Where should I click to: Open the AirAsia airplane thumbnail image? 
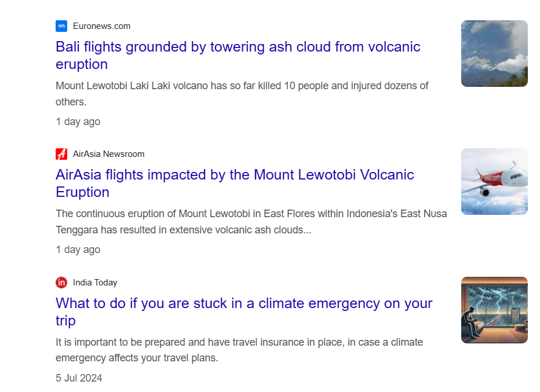coord(494,182)
